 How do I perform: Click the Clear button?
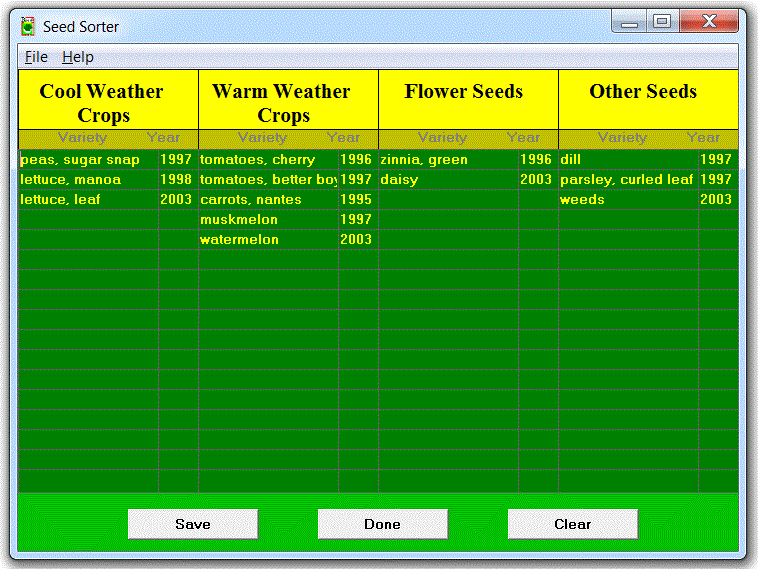click(x=572, y=524)
